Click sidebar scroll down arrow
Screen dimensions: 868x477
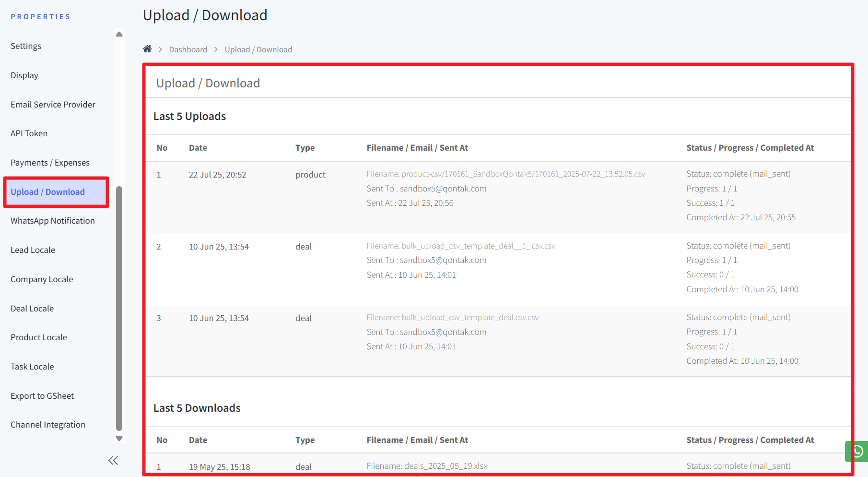coord(119,439)
